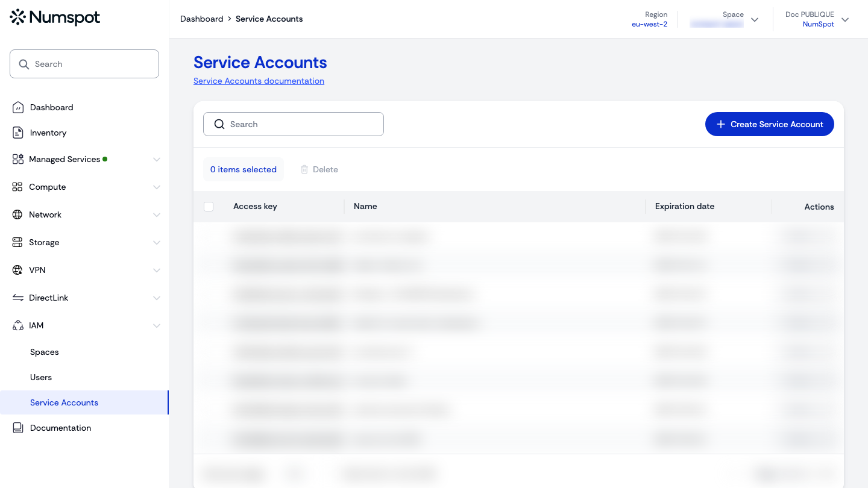Click the Managed Services grid icon

click(17, 159)
